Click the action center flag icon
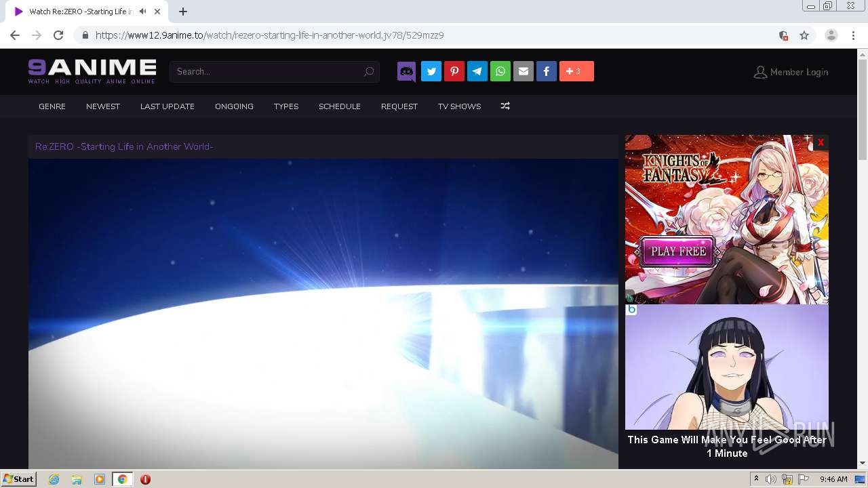This screenshot has height=488, width=868. point(804,479)
